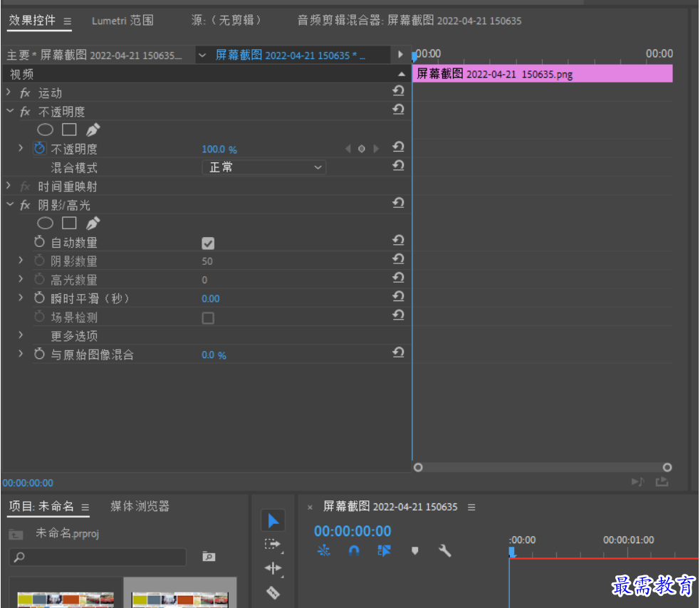Reset the 场景检测 parameter
The image size is (700, 608).
tap(398, 316)
